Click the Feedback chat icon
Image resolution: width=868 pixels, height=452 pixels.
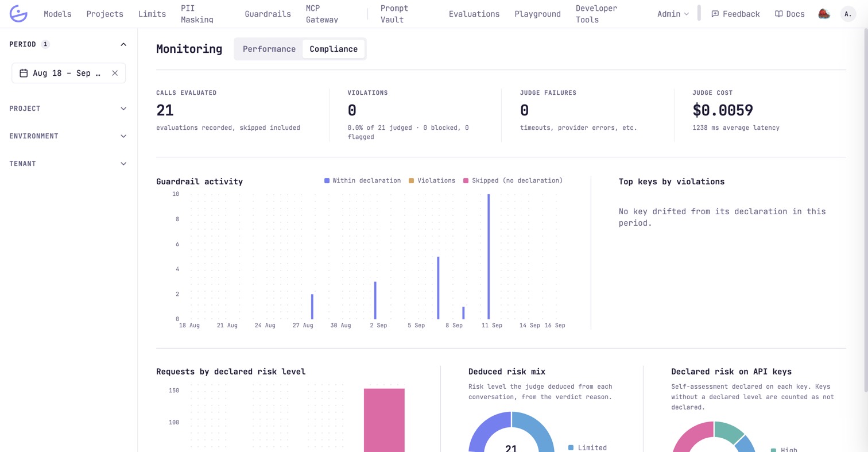pos(715,14)
